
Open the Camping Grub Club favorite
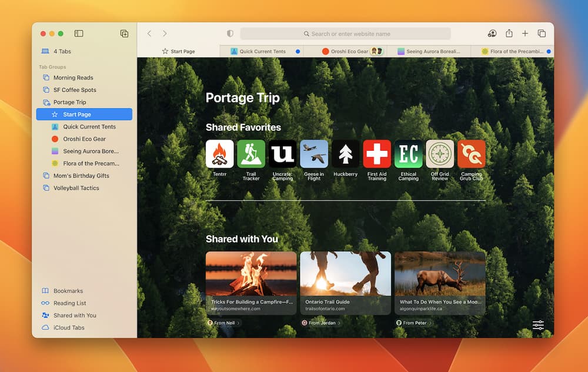472,154
